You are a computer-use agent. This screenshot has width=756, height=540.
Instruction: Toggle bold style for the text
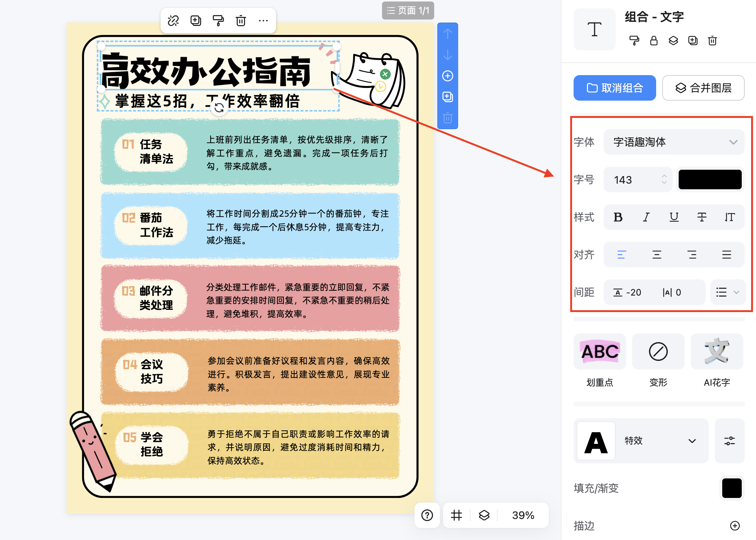point(618,217)
